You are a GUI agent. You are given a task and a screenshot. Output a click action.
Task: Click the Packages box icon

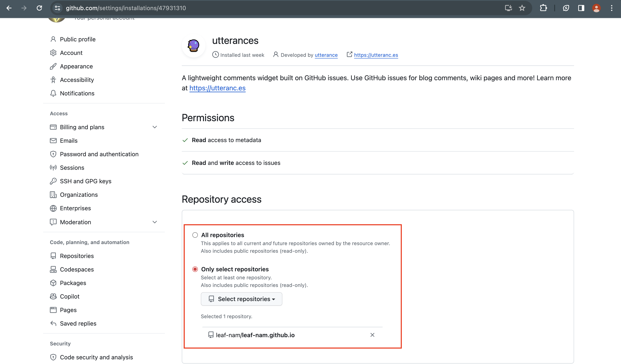(53, 283)
